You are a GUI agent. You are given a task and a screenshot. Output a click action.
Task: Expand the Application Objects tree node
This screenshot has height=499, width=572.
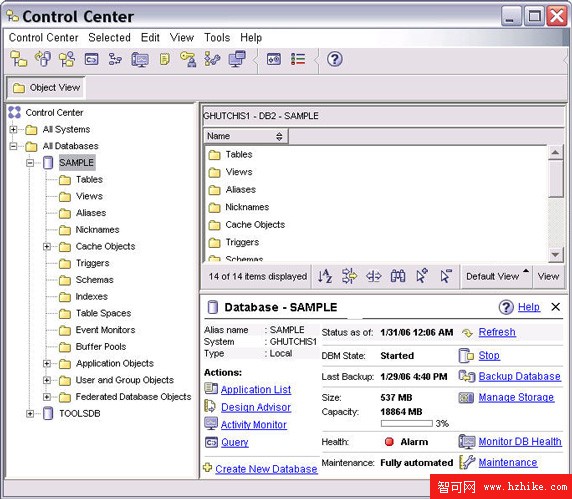[x=47, y=363]
